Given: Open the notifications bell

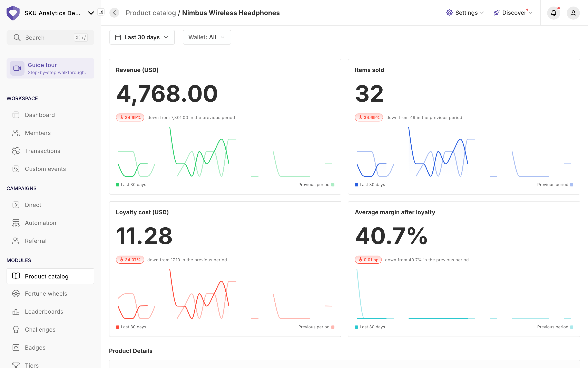Looking at the screenshot, I should pos(553,13).
